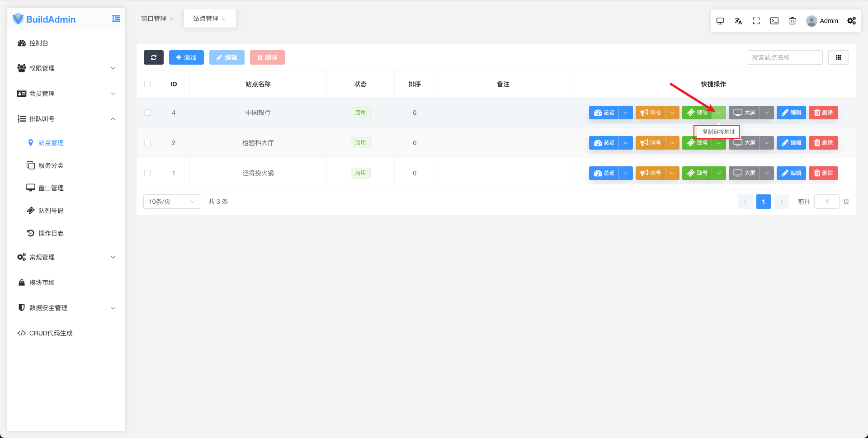Delete the 还得捞火锅 row

point(823,173)
